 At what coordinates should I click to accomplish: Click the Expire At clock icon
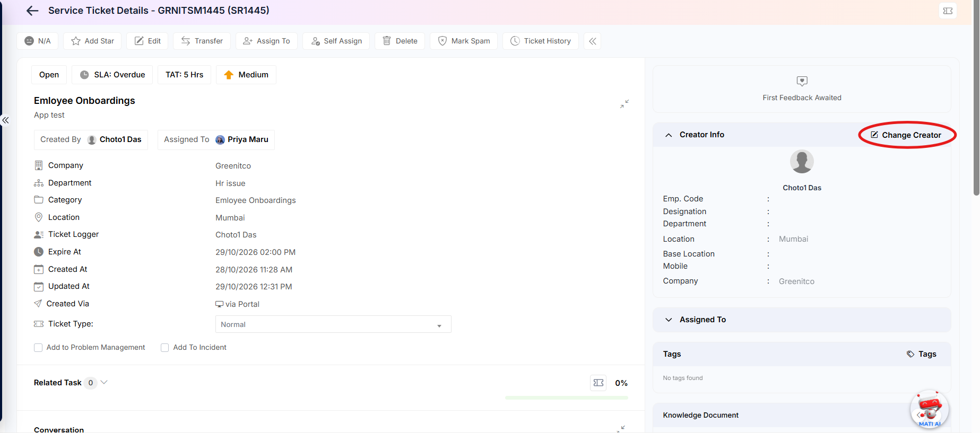39,252
